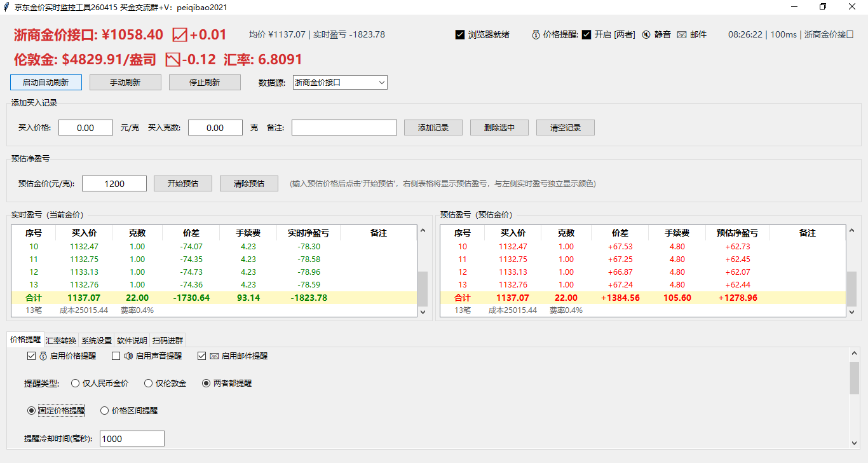Screen dimensions: 868x463
Task: Click the feather app icon in title bar
Action: pyautogui.click(x=6, y=7)
